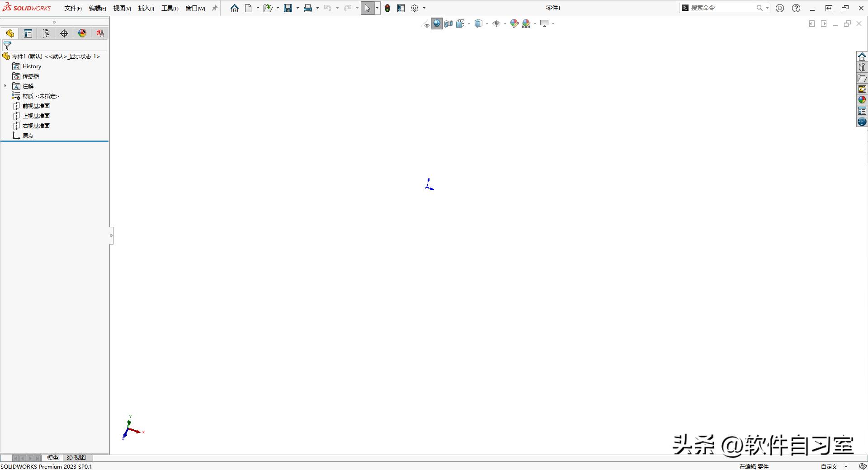Open the Design Library task pane

862,67
